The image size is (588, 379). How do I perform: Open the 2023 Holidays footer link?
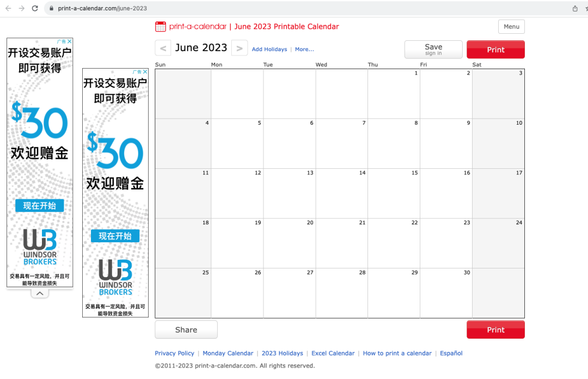point(282,353)
